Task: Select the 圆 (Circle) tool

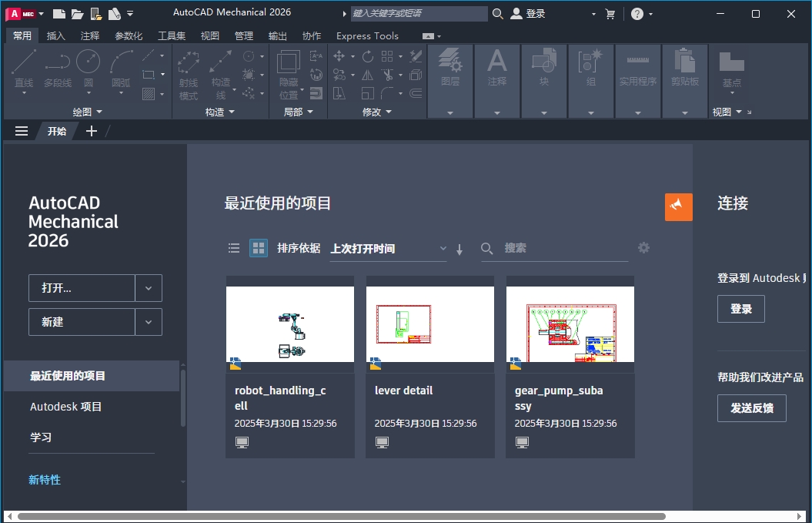Action: click(x=88, y=62)
